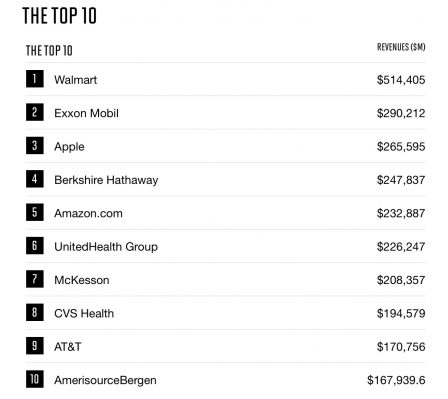The height and width of the screenshot is (399, 448).
Task: Select the rank 7 badge beside McKesson
Action: [x=35, y=279]
